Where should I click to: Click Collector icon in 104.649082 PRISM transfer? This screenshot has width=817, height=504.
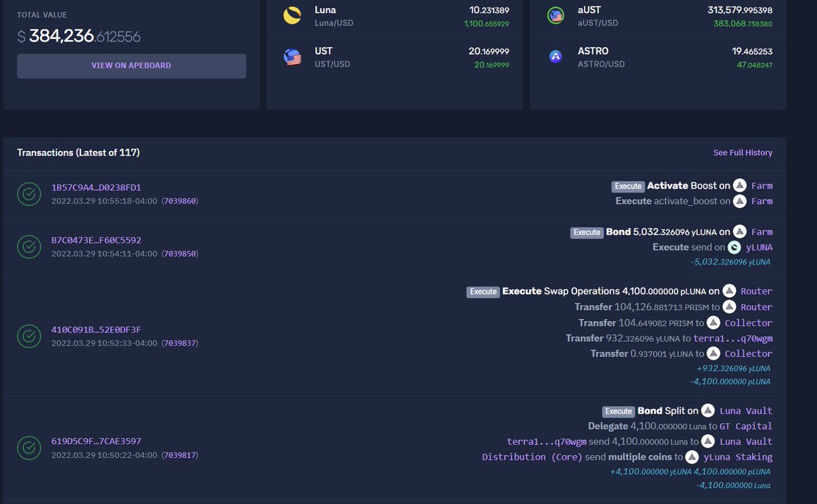(x=714, y=323)
